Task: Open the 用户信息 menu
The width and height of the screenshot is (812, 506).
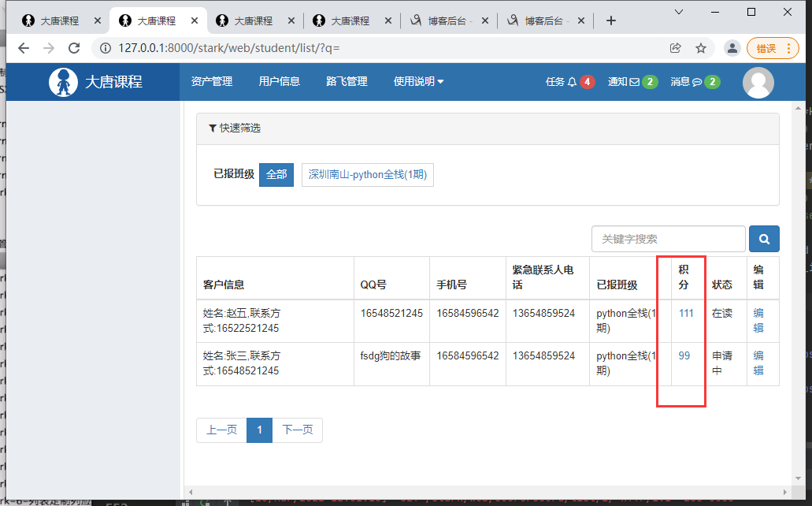Action: [280, 81]
